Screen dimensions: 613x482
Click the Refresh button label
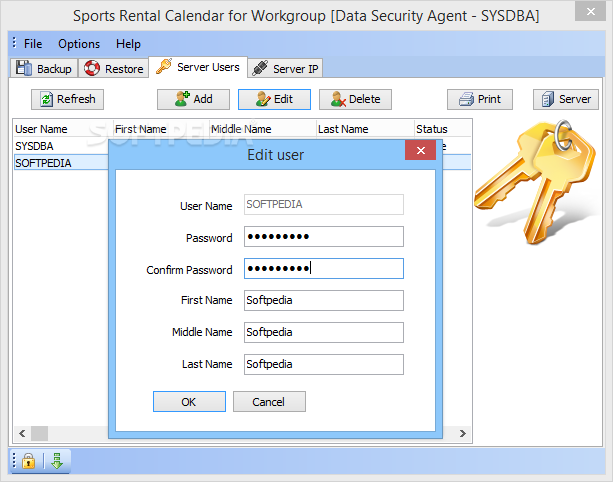76,99
